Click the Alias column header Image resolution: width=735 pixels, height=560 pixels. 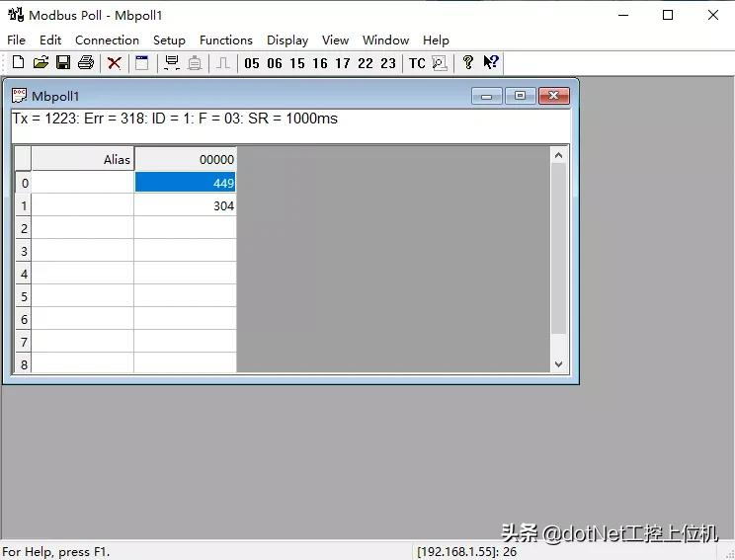83,159
